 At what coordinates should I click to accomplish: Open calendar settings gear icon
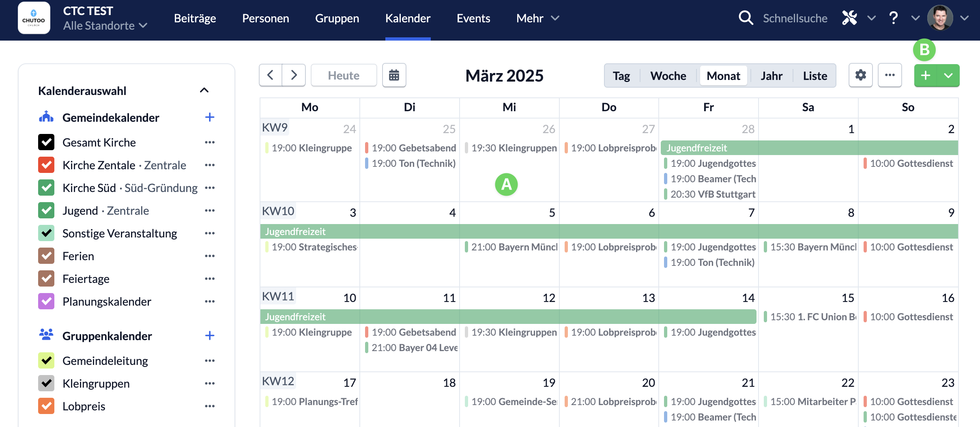point(860,75)
